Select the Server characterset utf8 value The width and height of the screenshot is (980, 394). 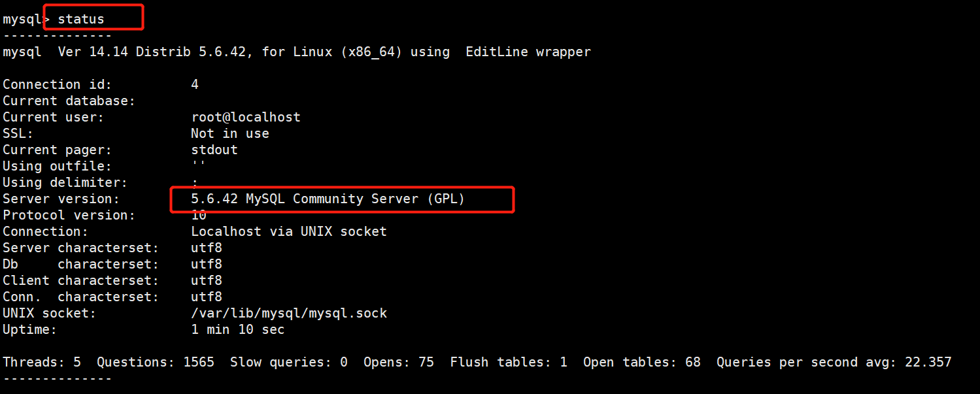click(206, 247)
